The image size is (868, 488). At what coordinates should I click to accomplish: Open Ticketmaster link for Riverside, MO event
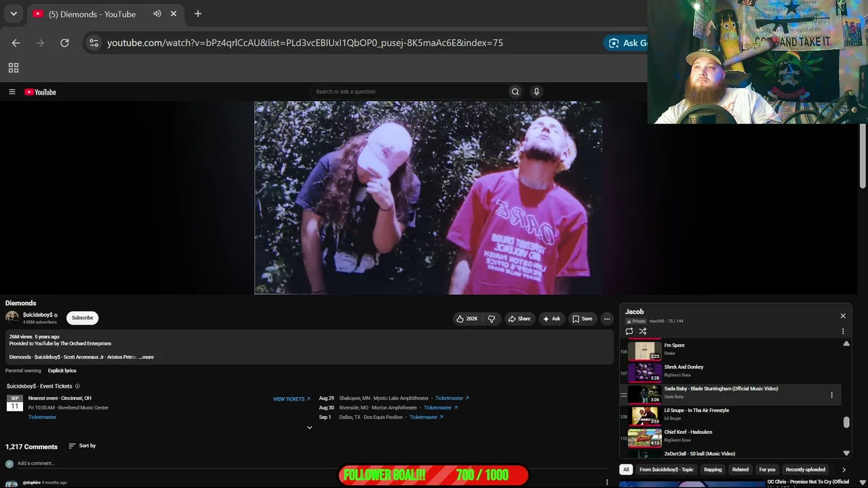(x=441, y=408)
